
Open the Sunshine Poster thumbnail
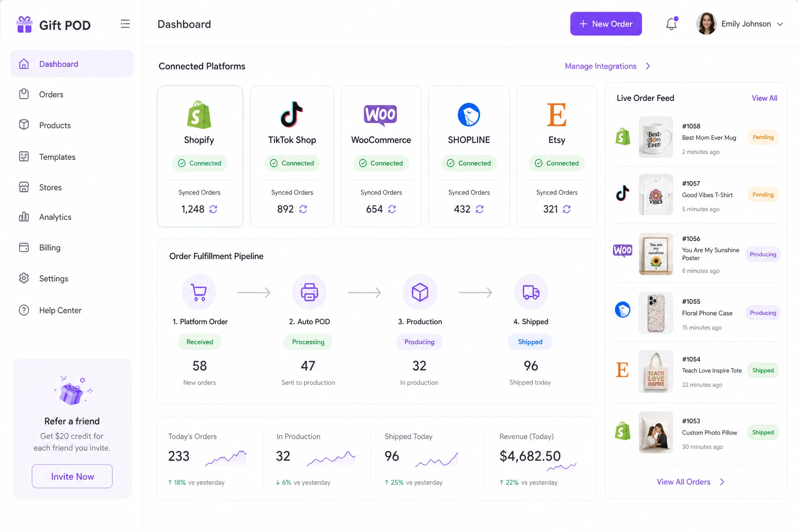(655, 254)
